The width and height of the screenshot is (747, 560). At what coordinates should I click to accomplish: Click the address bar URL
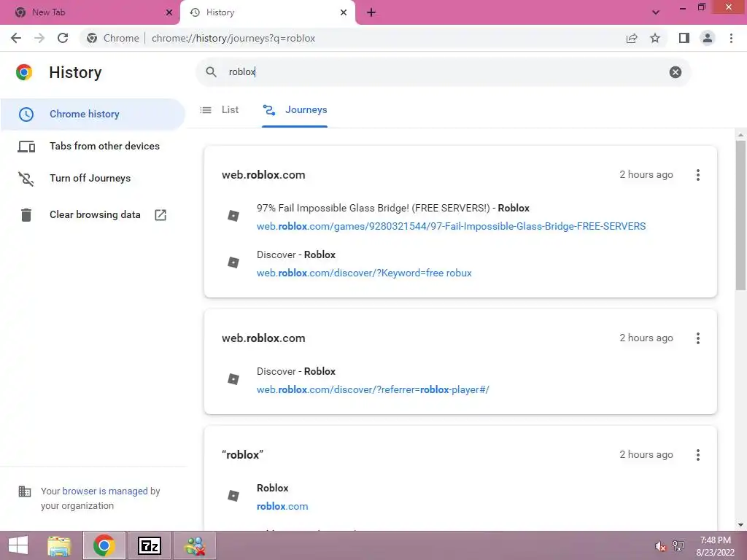[233, 38]
